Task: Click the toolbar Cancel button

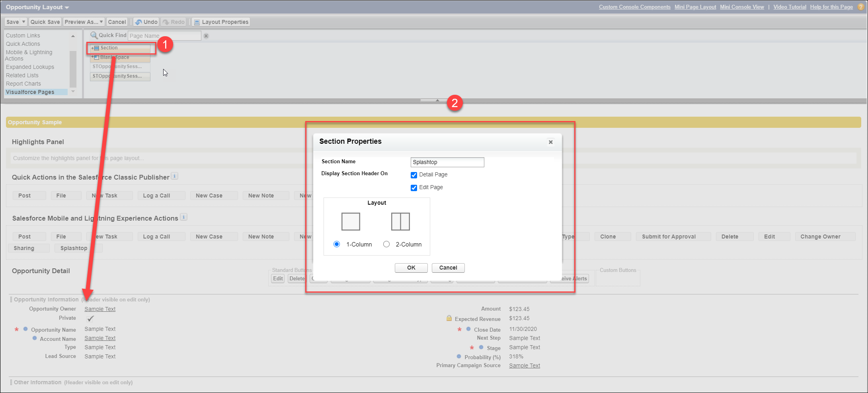Action: pyautogui.click(x=117, y=22)
